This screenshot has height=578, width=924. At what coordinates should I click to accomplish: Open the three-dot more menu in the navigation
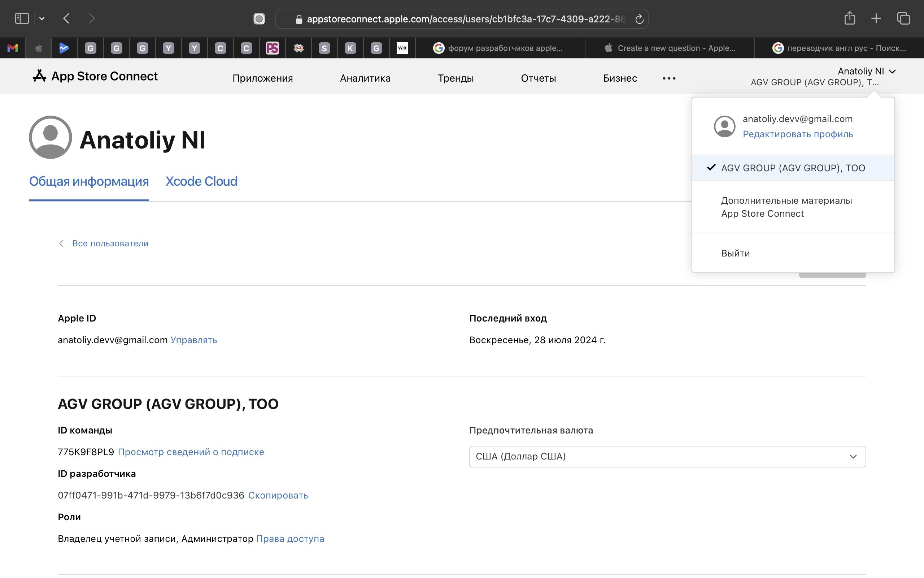[669, 78]
